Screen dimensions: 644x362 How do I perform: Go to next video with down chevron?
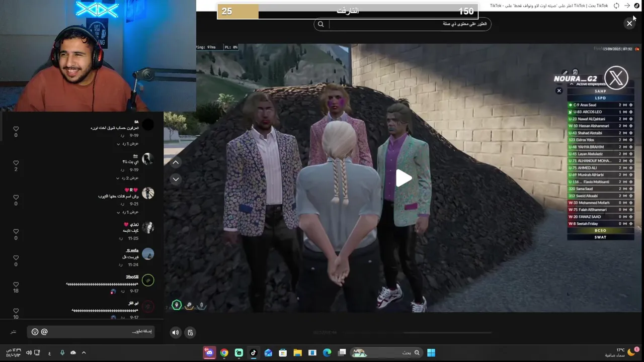(x=176, y=179)
